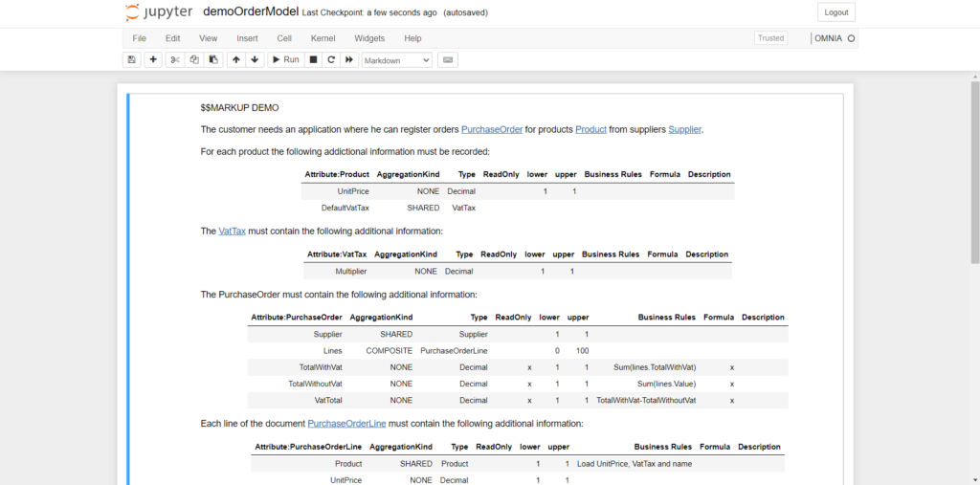Screen dimensions: 980x485
Task: Follow the VatTax link
Action: 232,231
